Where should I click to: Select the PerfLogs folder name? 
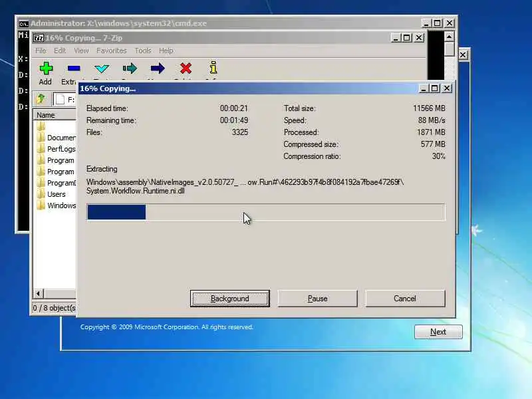coord(61,148)
